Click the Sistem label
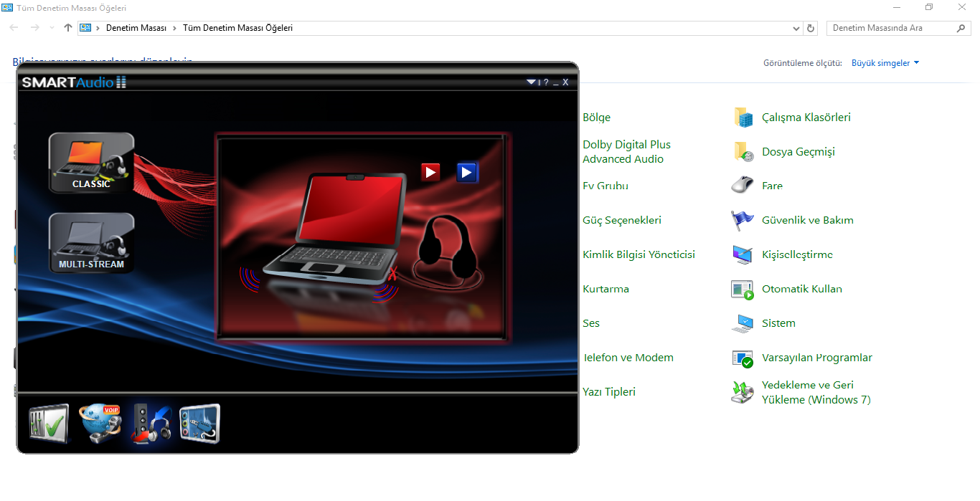The width and height of the screenshot is (980, 501). coord(778,323)
